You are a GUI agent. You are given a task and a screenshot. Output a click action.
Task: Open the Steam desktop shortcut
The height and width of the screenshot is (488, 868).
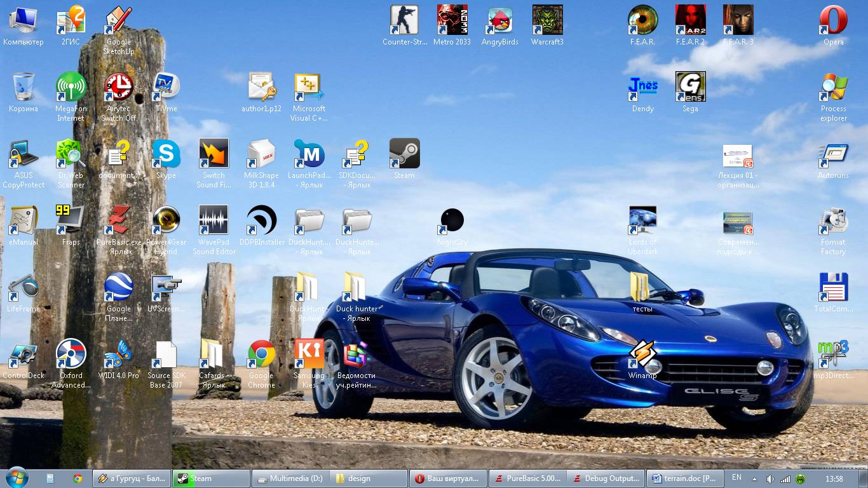pyautogui.click(x=404, y=154)
